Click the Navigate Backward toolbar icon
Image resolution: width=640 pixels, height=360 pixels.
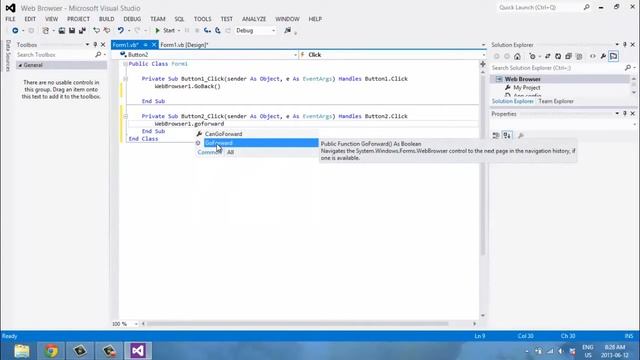(15, 31)
